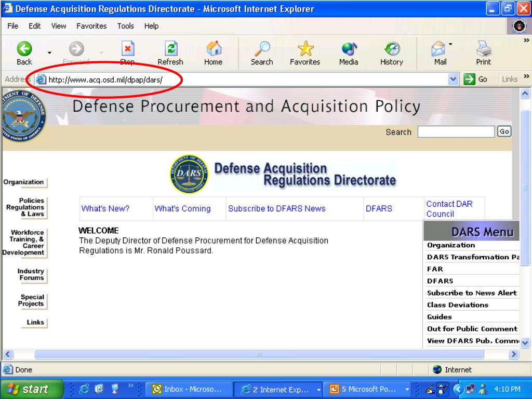Click the grayed Forward arrow icon
This screenshot has width=532, height=399.
pyautogui.click(x=76, y=49)
